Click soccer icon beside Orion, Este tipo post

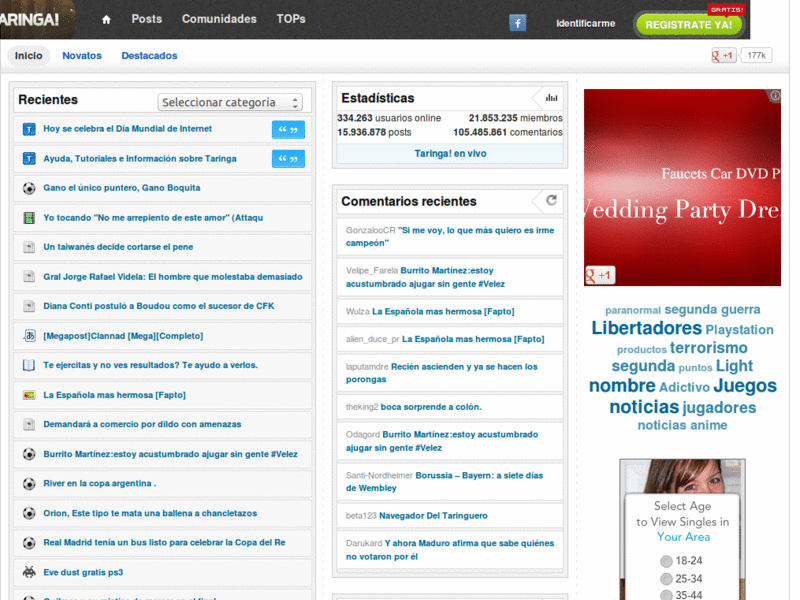[x=29, y=513]
